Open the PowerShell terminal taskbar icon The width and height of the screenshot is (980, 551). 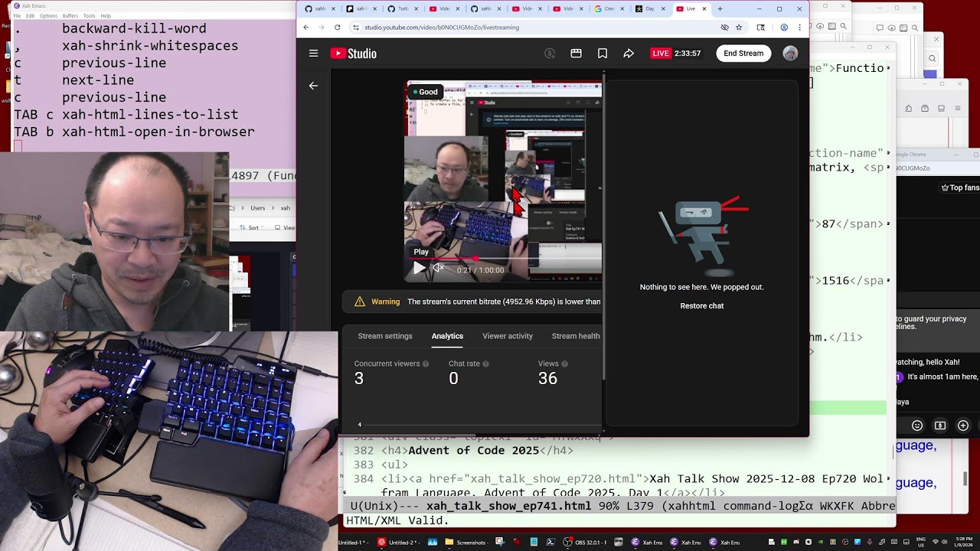click(550, 543)
